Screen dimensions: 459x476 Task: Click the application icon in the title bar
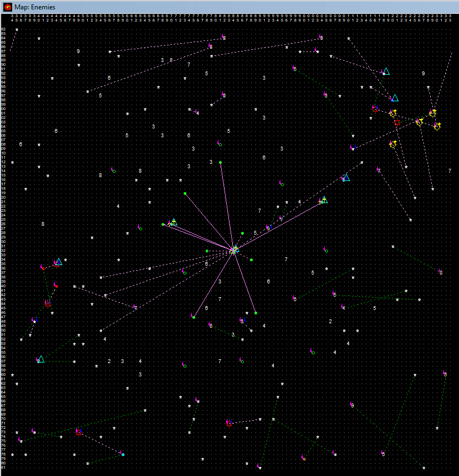tap(8, 7)
